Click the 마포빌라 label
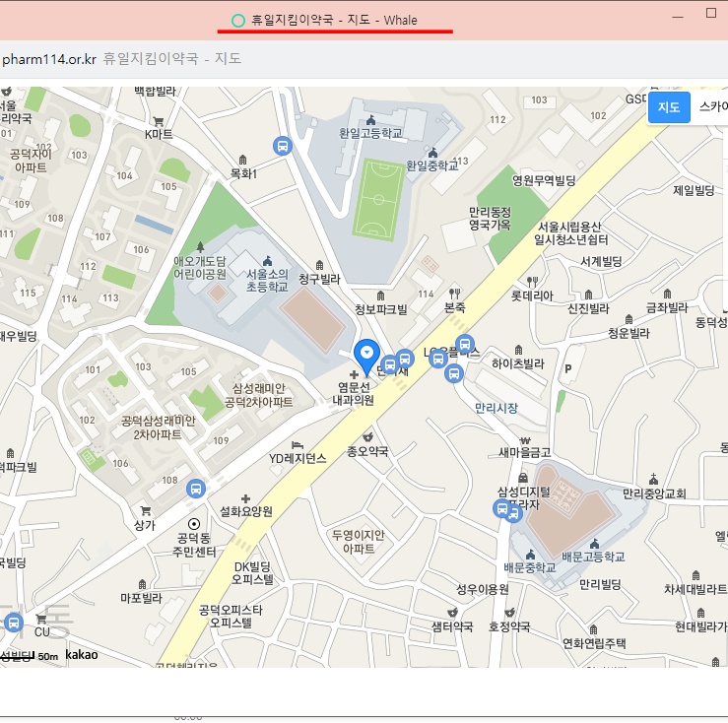 coord(141,598)
